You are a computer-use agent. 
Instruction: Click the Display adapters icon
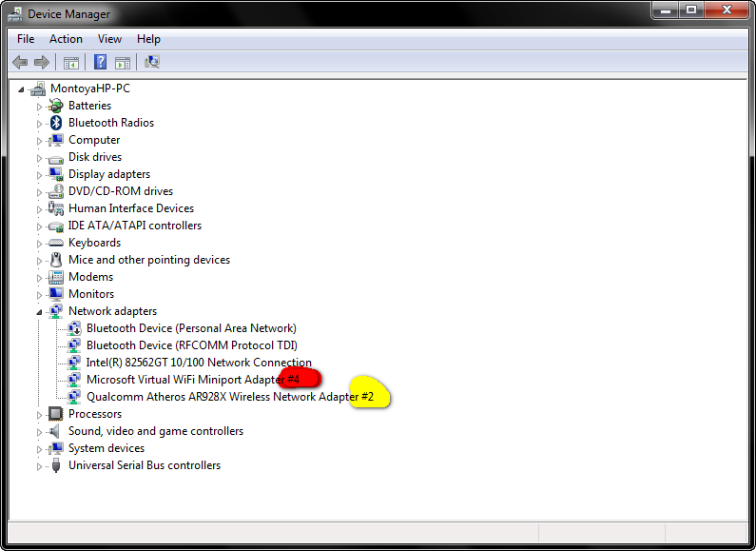point(56,174)
